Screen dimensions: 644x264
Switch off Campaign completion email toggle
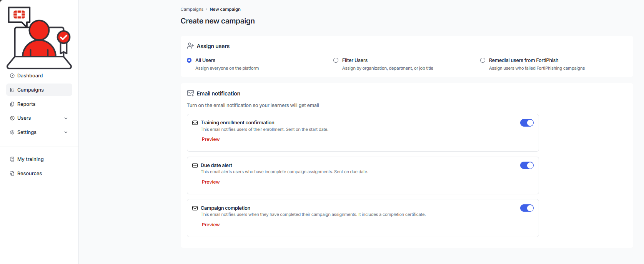527,208
